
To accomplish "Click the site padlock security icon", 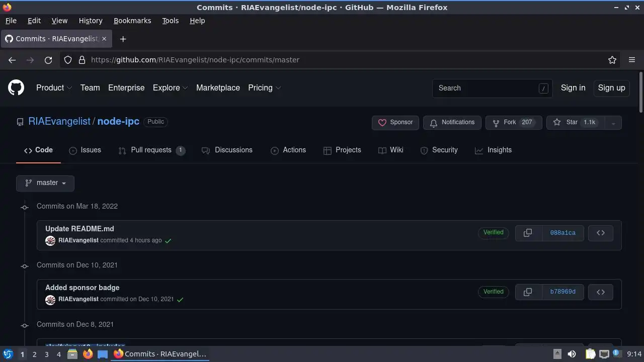I will (82, 60).
